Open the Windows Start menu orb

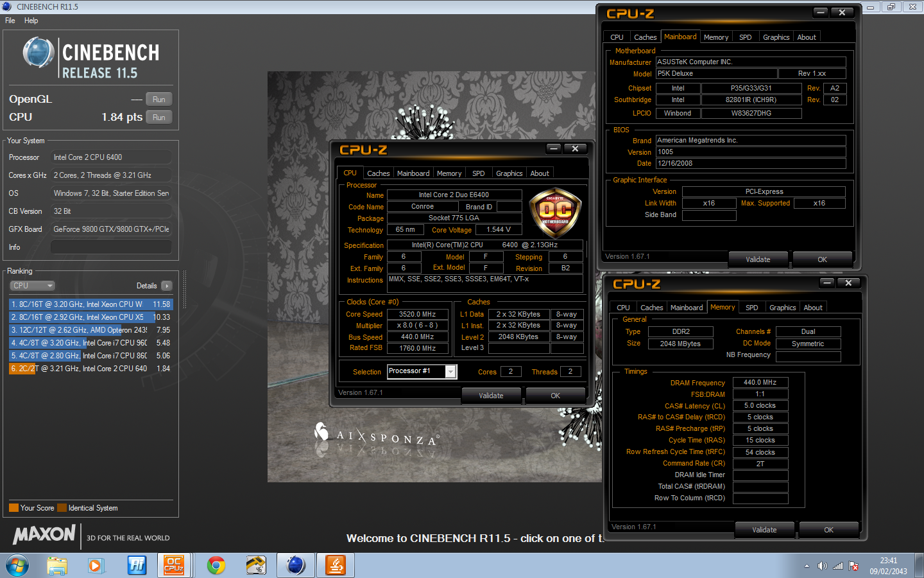pos(17,566)
